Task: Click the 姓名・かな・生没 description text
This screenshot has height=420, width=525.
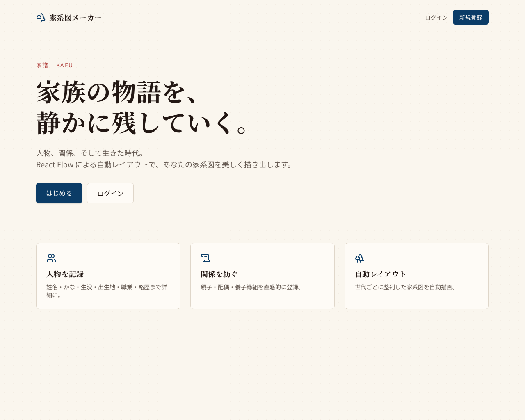Action: point(107,291)
